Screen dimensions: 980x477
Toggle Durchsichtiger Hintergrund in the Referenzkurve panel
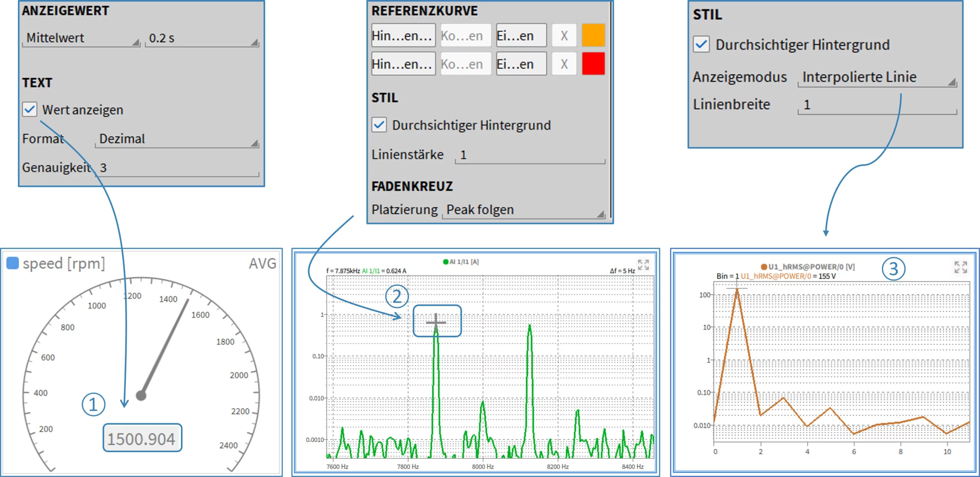tap(379, 125)
